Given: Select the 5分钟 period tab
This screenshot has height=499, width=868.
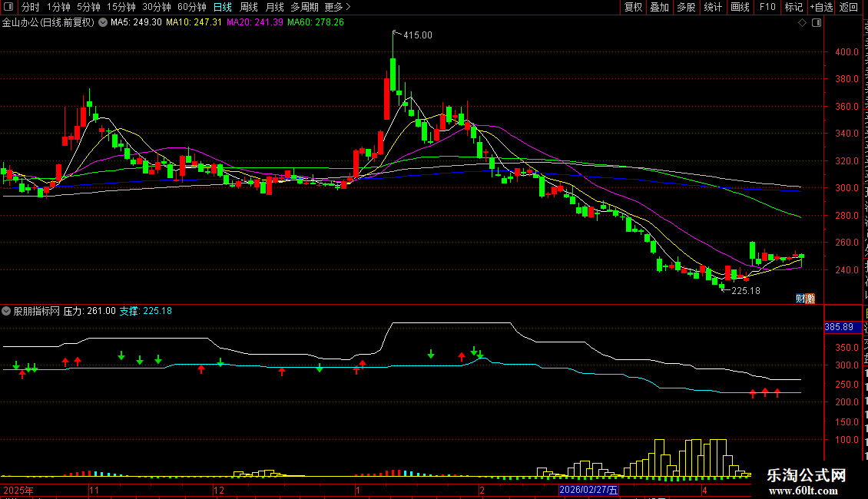Looking at the screenshot, I should 88,7.
